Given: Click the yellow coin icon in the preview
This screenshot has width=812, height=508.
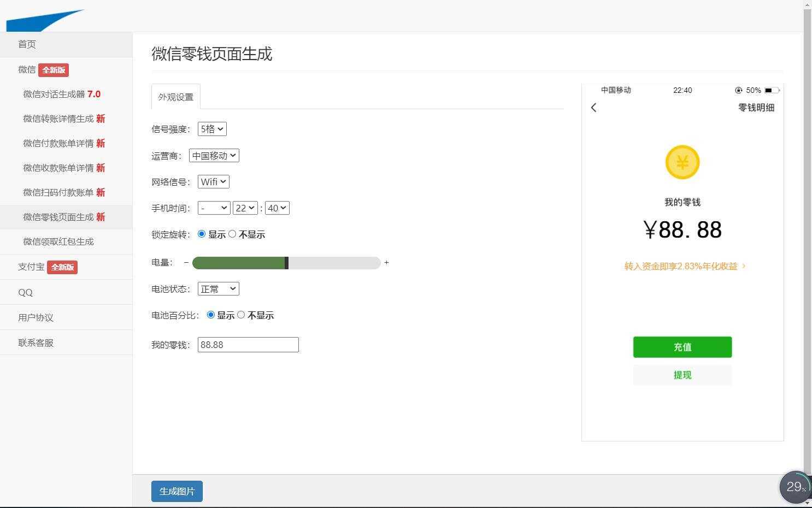Looking at the screenshot, I should pyautogui.click(x=681, y=162).
